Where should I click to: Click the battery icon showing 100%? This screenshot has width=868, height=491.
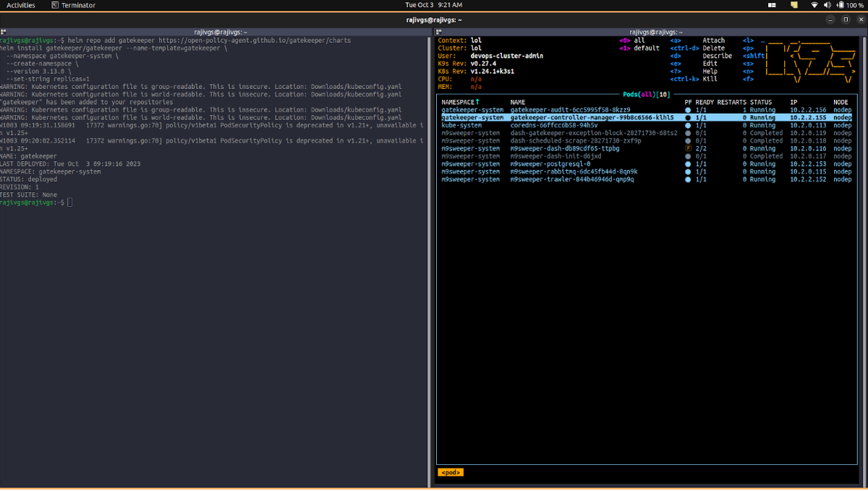tap(839, 5)
